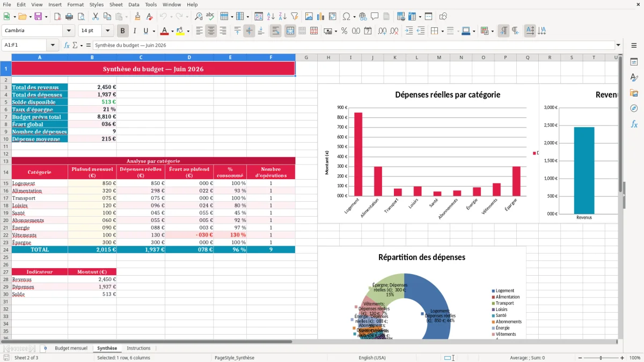Click the Insert Image icon

coord(309,17)
